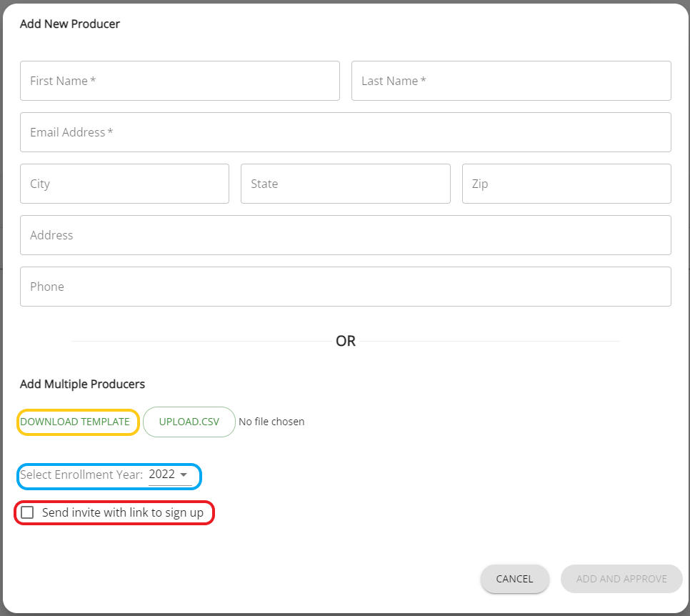The width and height of the screenshot is (690, 616).
Task: Click the First Name input field
Action: point(179,81)
